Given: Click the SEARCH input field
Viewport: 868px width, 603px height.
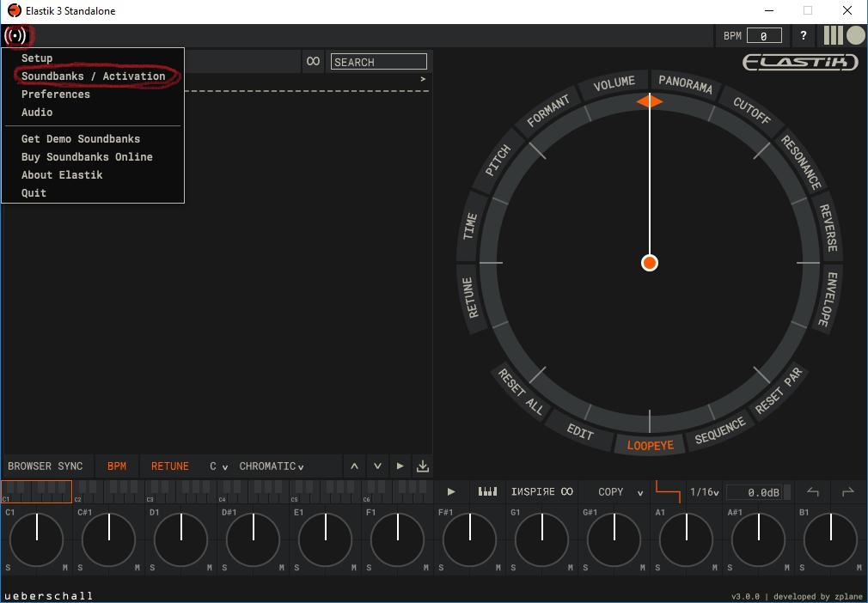Looking at the screenshot, I should point(379,62).
